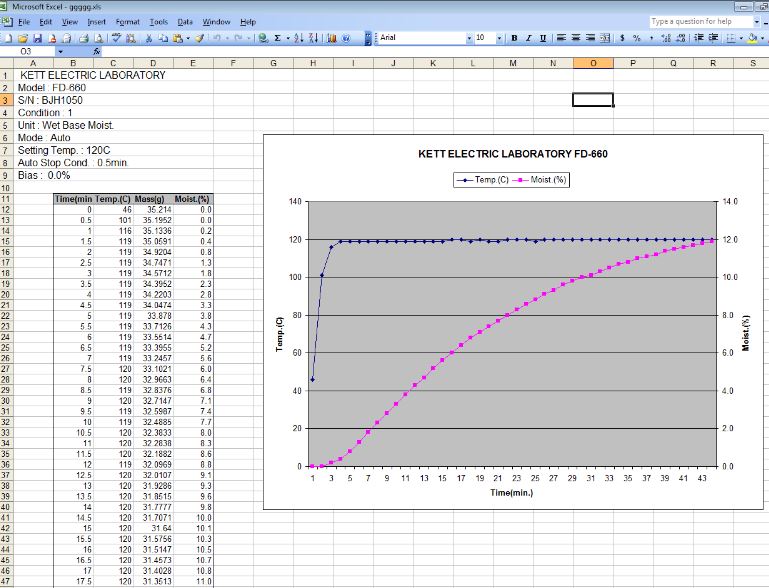The image size is (769, 588).
Task: Toggle Bold formatting button
Action: [x=514, y=37]
